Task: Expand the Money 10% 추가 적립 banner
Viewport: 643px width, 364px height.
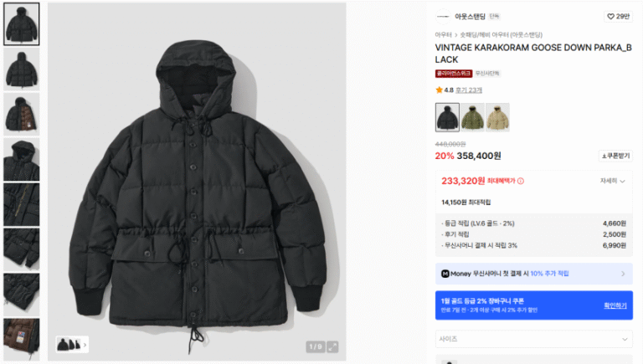Action: pos(533,274)
